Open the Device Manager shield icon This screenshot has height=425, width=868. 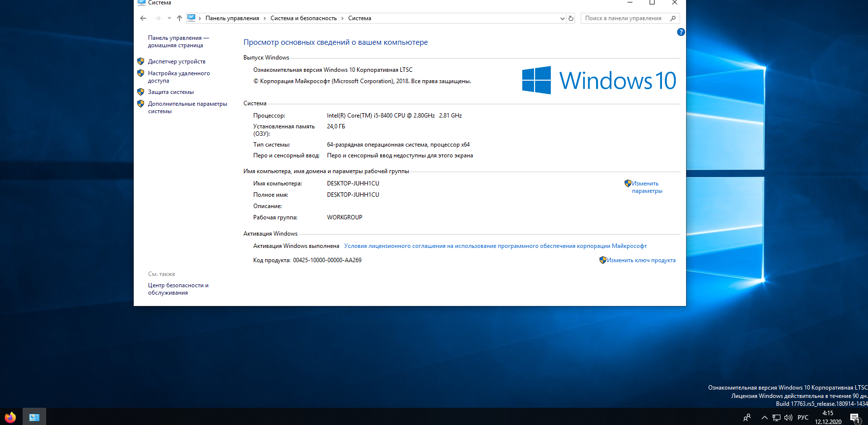141,61
